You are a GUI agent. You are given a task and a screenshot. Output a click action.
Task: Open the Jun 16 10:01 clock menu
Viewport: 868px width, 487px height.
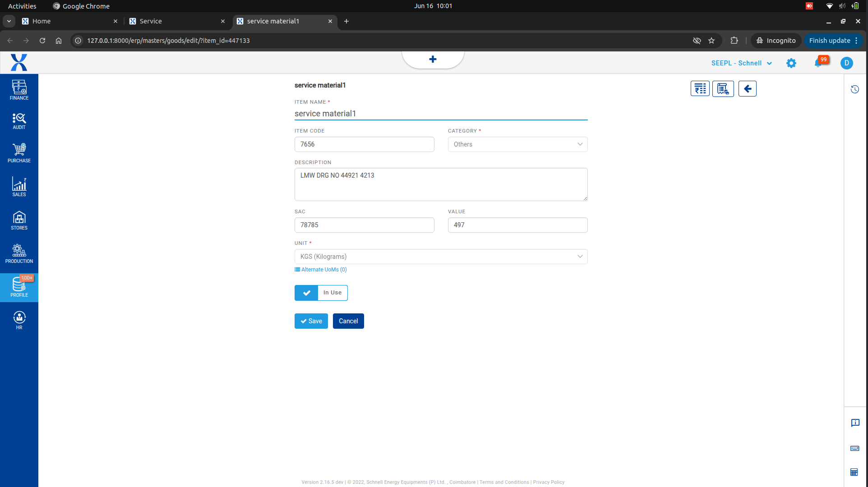[433, 6]
